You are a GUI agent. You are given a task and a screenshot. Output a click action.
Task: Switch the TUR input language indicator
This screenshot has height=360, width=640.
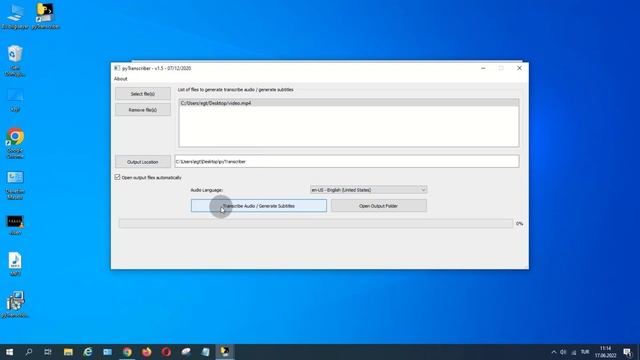(x=585, y=352)
